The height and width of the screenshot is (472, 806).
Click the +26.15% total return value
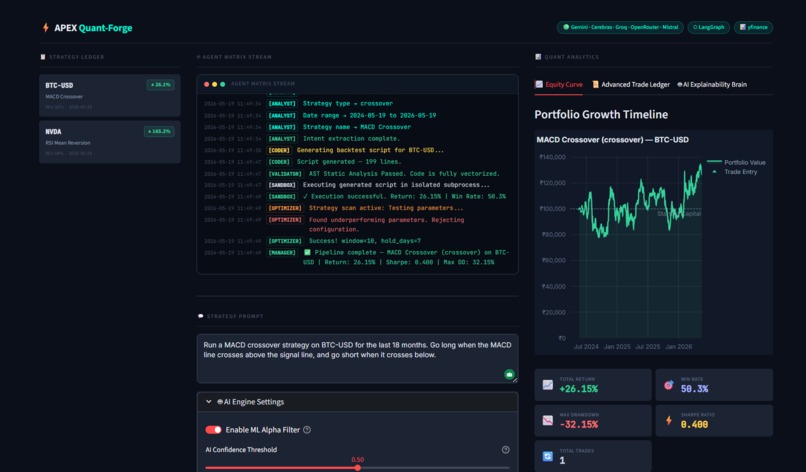point(579,389)
